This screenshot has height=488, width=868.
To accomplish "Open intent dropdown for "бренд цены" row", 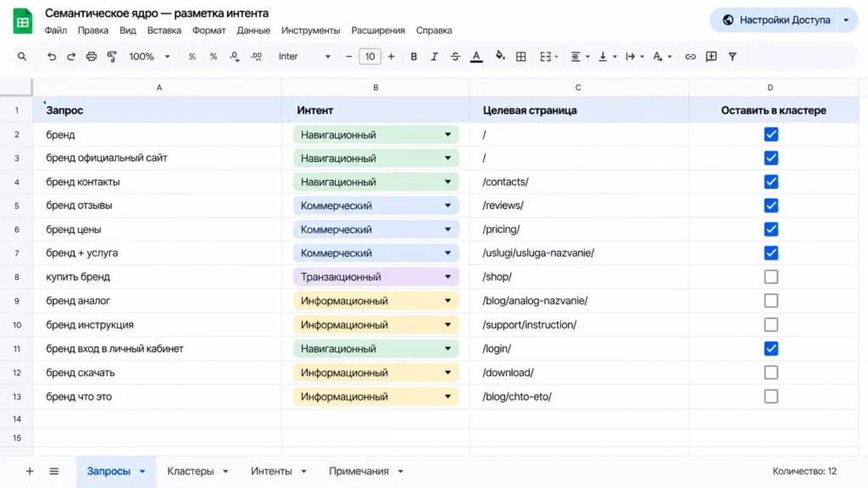I will pos(448,229).
